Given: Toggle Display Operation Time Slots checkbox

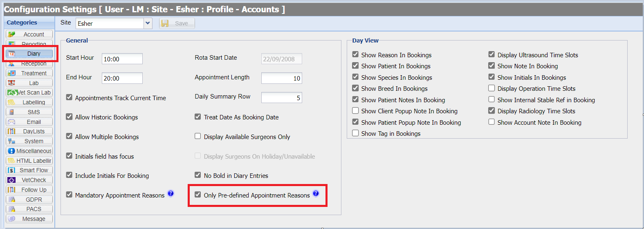Looking at the screenshot, I should point(491,88).
